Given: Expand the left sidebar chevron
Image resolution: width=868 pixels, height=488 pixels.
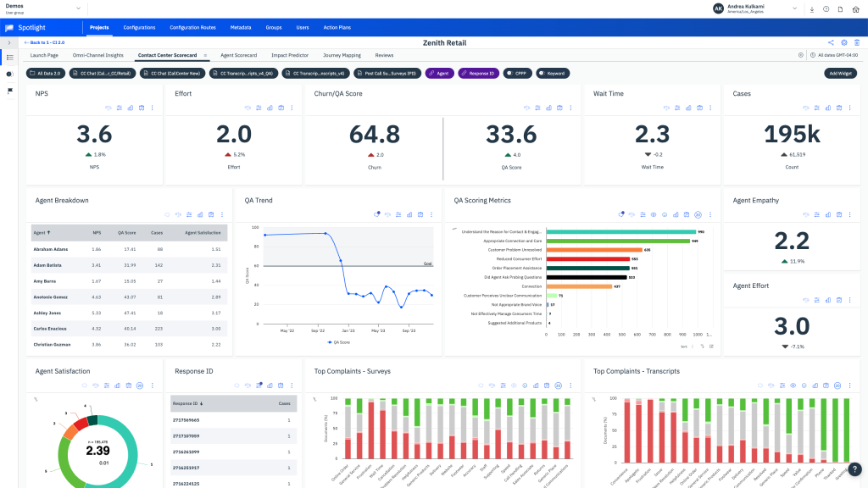Looking at the screenshot, I should 9,42.
